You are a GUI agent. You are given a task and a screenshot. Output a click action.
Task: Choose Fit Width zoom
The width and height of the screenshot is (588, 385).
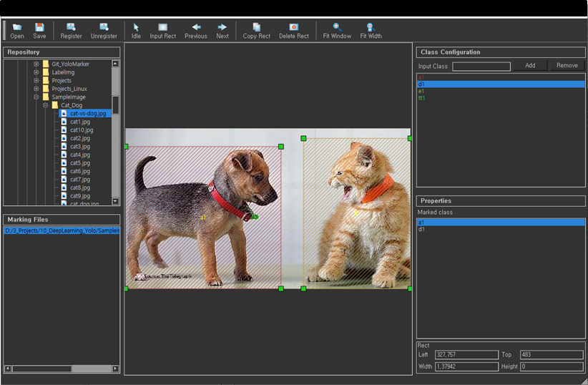(371, 31)
